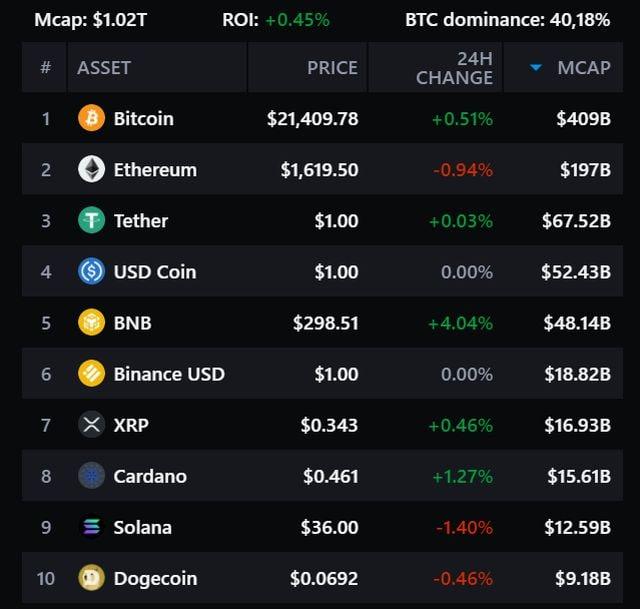Open the Dogecoin asset name link

156,578
